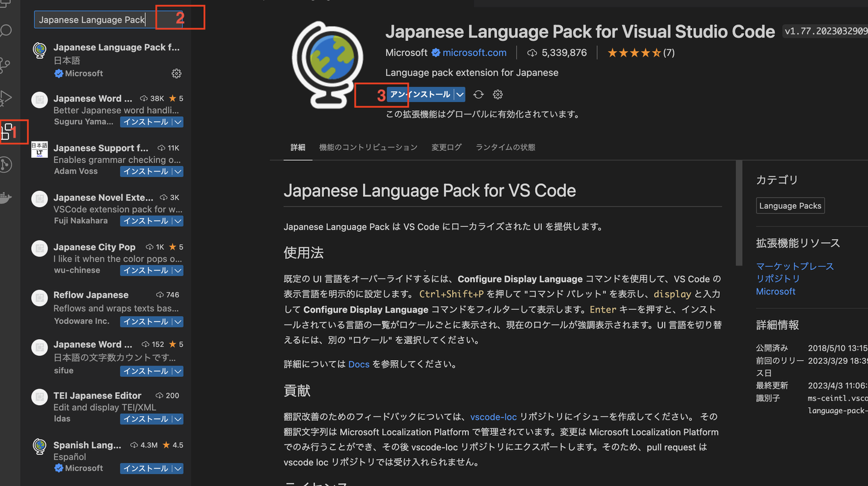Click the extension icon of TEI Japanese Editor

(x=40, y=398)
